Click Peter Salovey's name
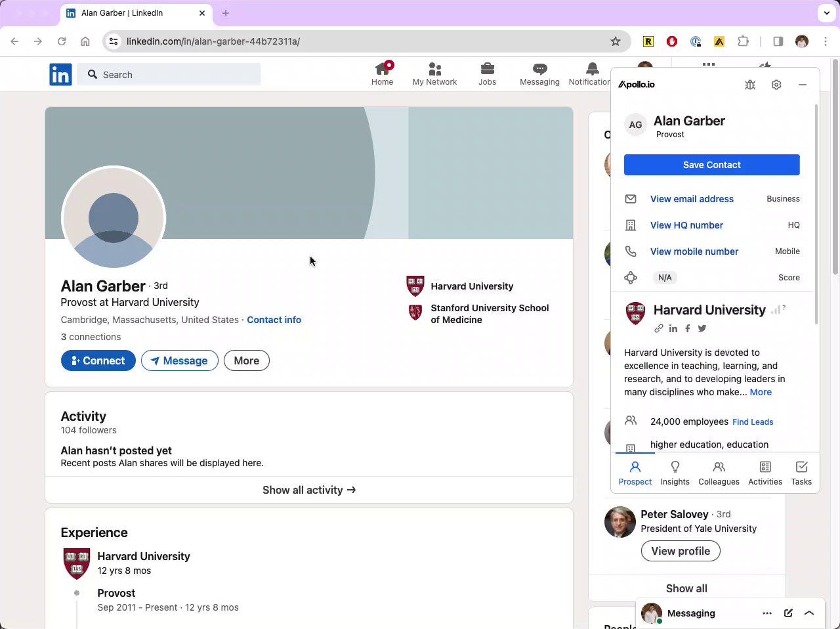 click(x=675, y=514)
